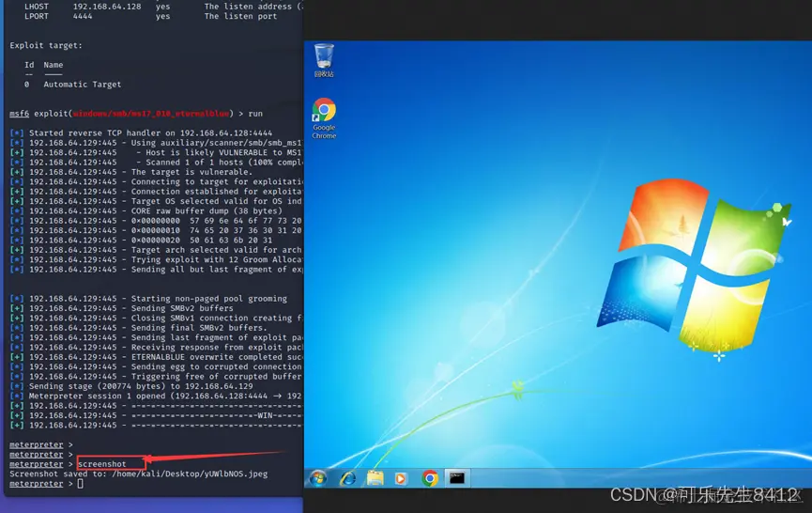Screen dimensions: 812x513
Task: Click 'Sending stage (200774 bytes)' line
Action: click(x=131, y=386)
